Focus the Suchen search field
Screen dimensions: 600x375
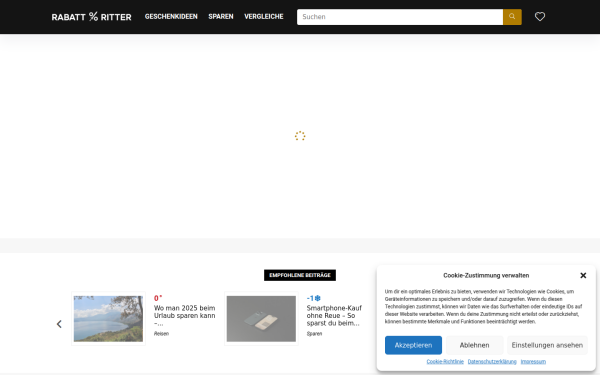coord(400,17)
